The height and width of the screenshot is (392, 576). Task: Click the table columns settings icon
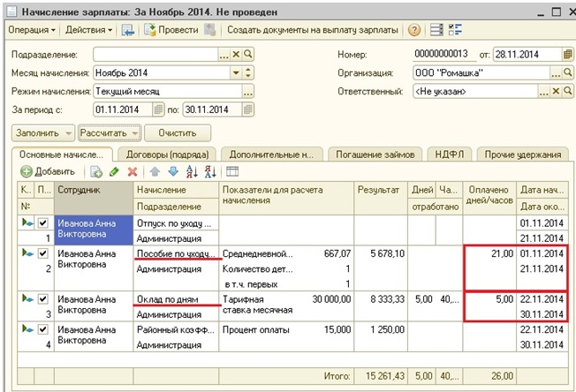(x=232, y=171)
